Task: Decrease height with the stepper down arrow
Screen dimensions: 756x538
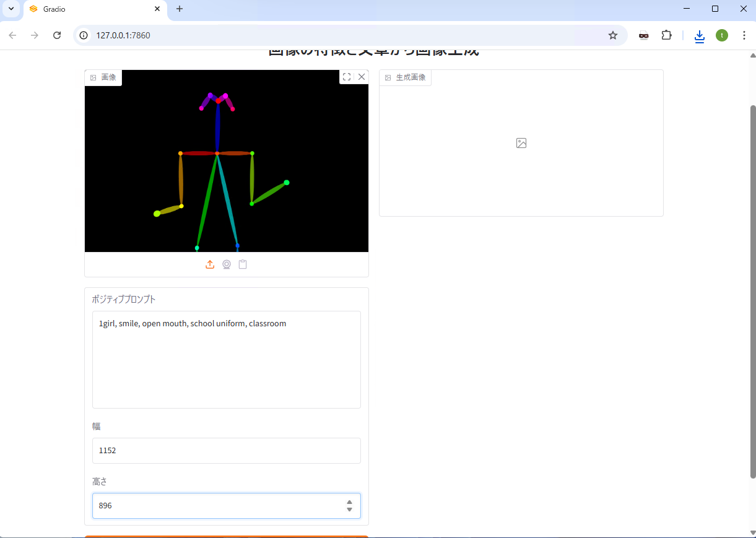Action: point(349,510)
